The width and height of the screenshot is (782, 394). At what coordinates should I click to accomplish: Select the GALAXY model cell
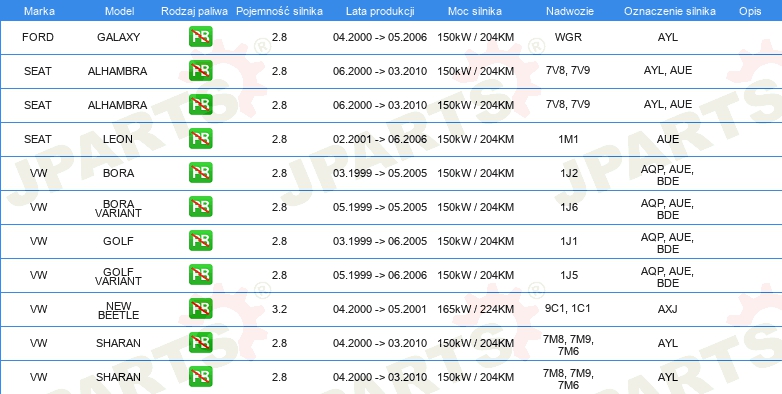[x=118, y=37]
